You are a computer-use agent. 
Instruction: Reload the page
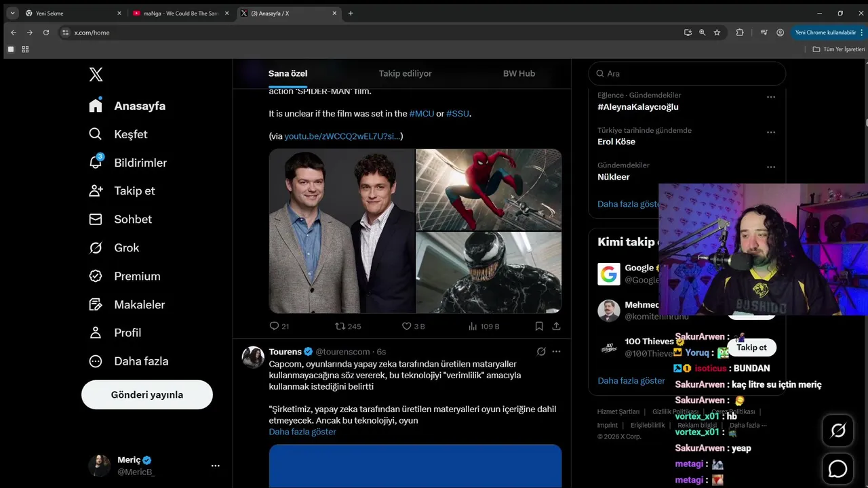click(x=46, y=33)
